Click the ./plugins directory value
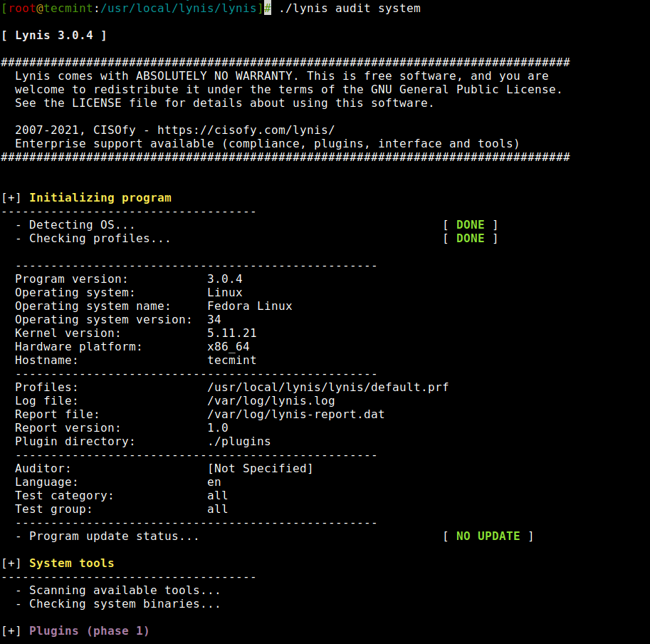This screenshot has height=644, width=650. click(238, 442)
